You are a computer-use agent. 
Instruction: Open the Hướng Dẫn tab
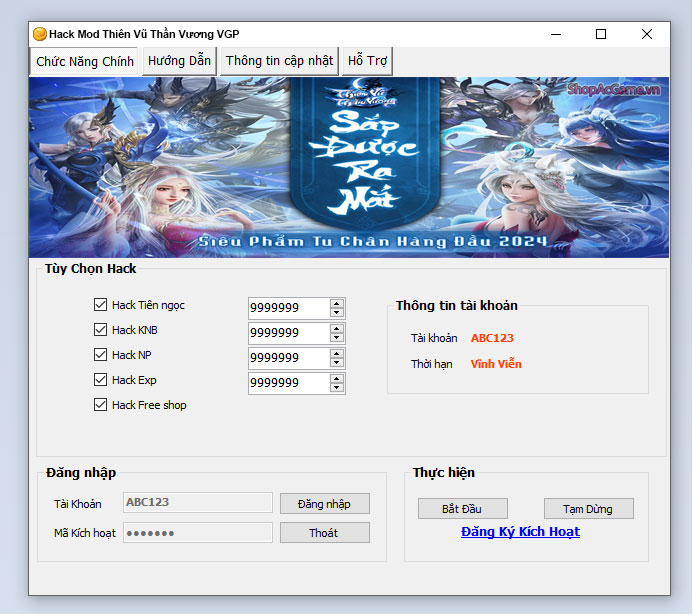click(x=179, y=61)
